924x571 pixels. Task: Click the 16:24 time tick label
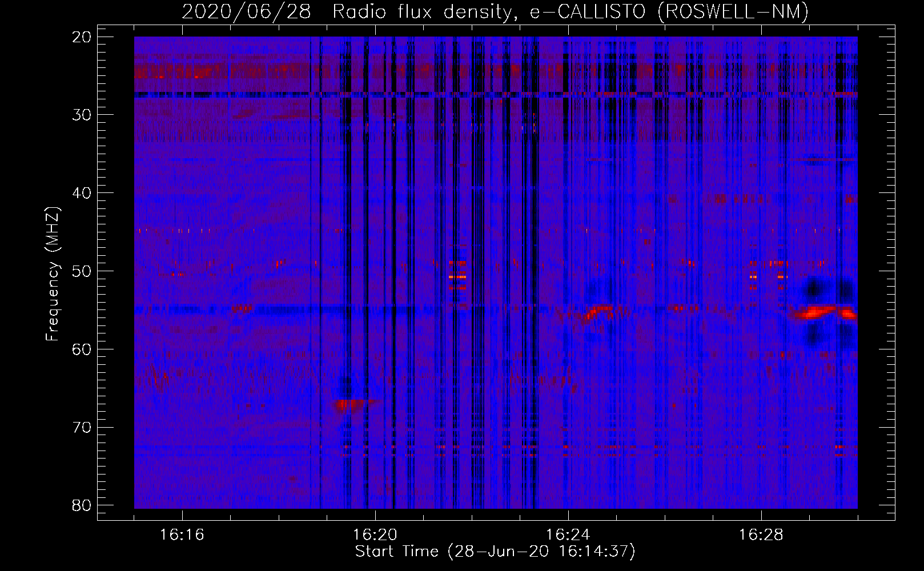(568, 535)
